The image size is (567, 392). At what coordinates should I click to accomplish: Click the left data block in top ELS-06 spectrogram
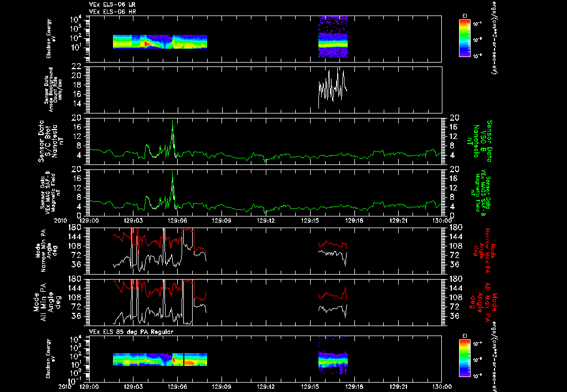(x=160, y=42)
